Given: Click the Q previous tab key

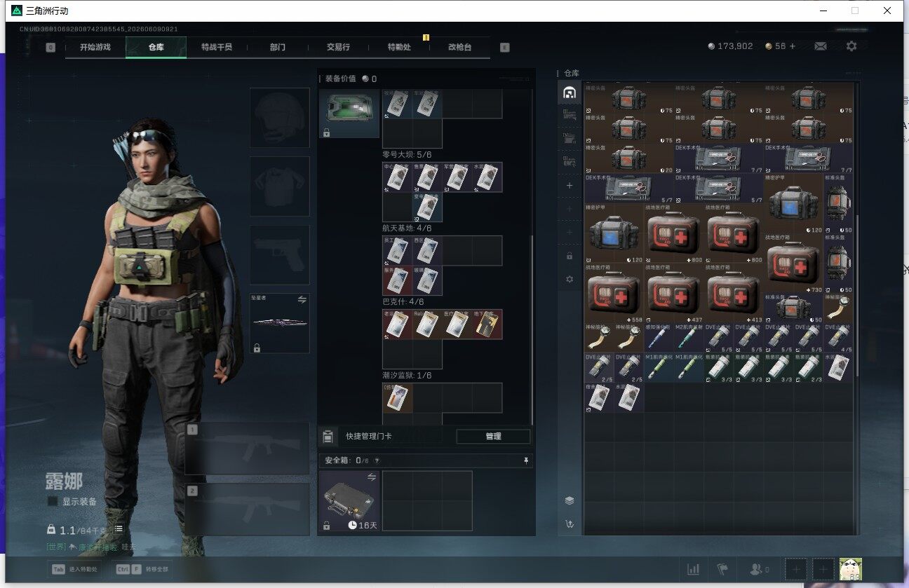Looking at the screenshot, I should pos(50,47).
